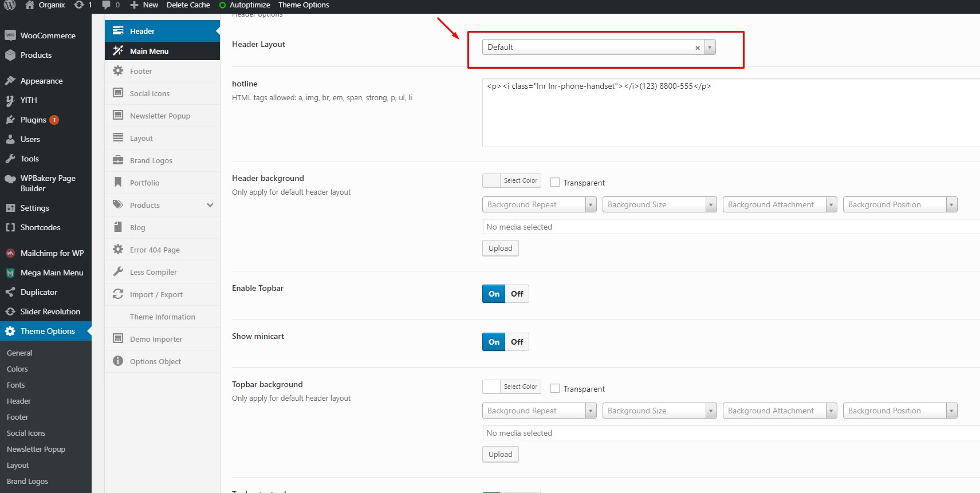Click Upload under Header background

tap(500, 248)
